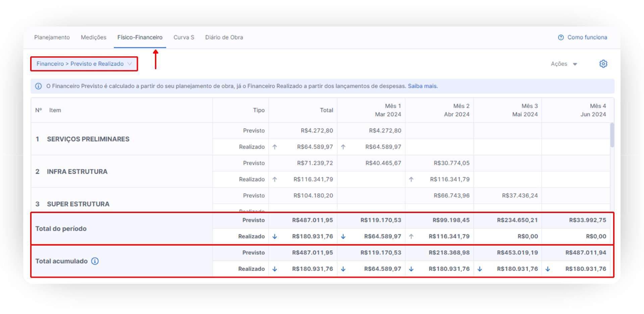Screen dimensions: 644x314
Task: Click up arrow in Total do período Mês 2
Action: click(411, 237)
